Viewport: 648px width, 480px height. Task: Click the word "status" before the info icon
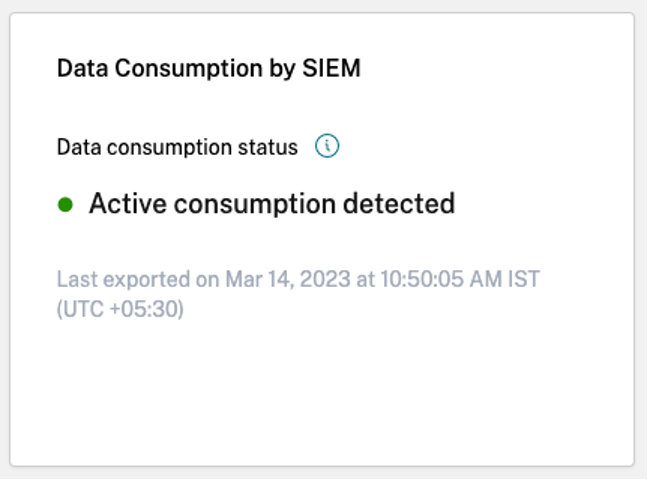[270, 147]
